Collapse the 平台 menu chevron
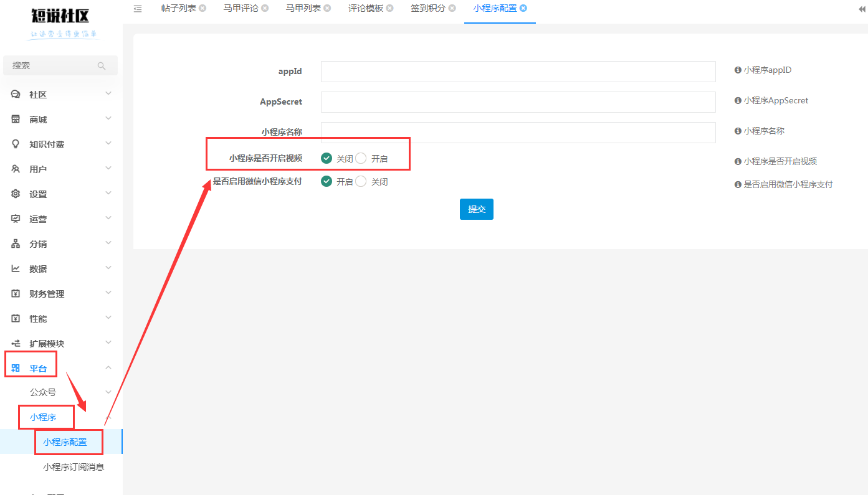This screenshot has width=868, height=495. click(108, 367)
